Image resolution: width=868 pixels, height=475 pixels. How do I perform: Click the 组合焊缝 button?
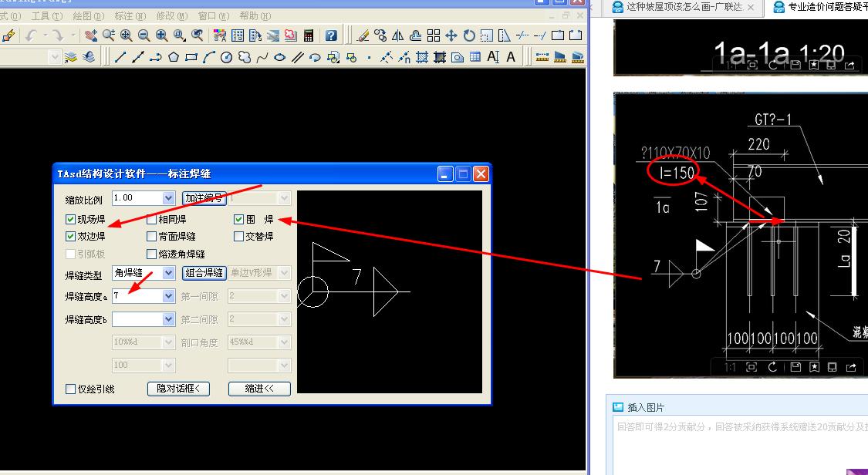(204, 273)
